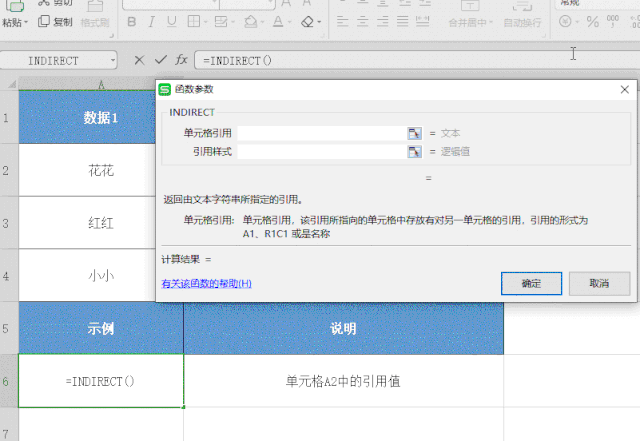The height and width of the screenshot is (441, 640).
Task: Select cell containing 花花
Action: [87, 170]
